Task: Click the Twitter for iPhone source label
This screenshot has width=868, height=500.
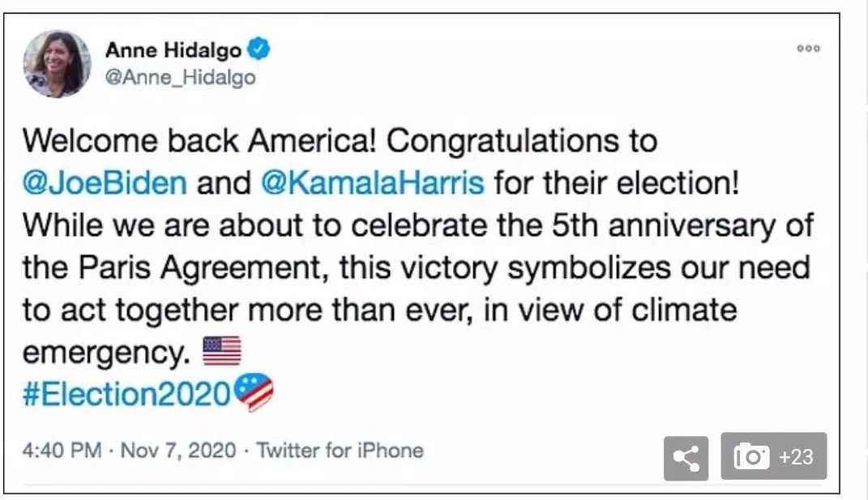Action: click(340, 451)
